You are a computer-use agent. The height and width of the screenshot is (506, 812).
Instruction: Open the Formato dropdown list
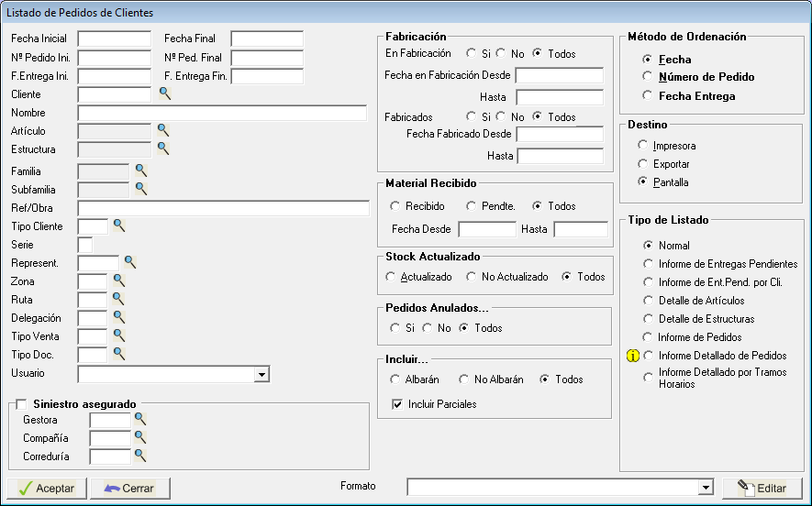pyautogui.click(x=706, y=488)
